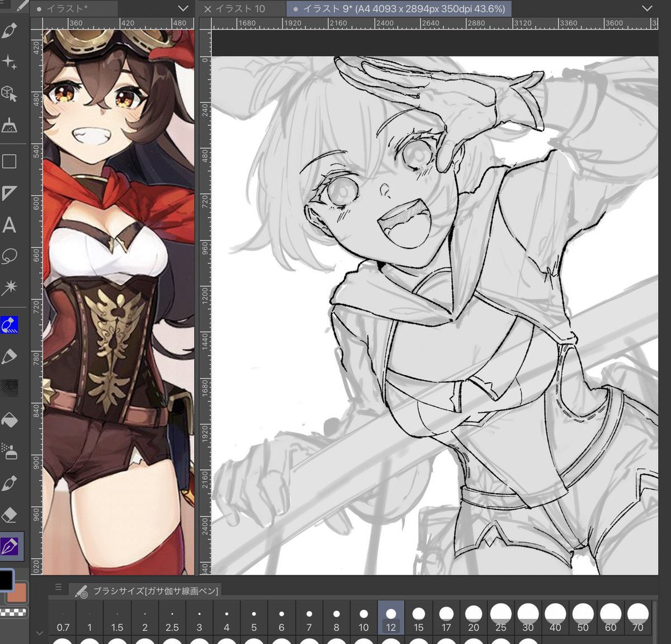This screenshot has height=644, width=671.
Task: Select the pen nib tool above the eraser
Action: [9, 483]
